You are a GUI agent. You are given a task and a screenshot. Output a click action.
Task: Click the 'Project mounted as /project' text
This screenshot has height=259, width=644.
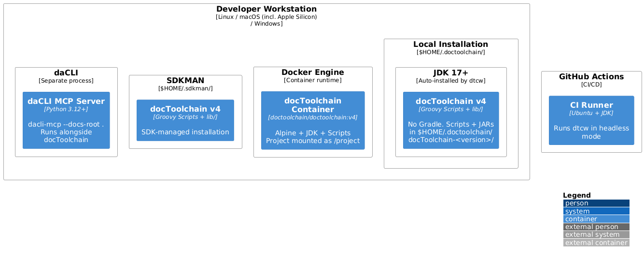click(313, 141)
